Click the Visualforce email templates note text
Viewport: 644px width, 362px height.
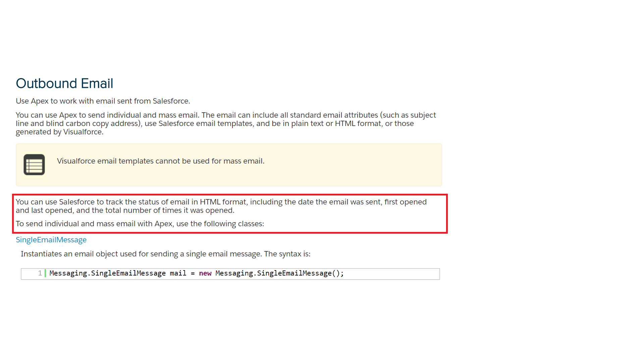(161, 161)
